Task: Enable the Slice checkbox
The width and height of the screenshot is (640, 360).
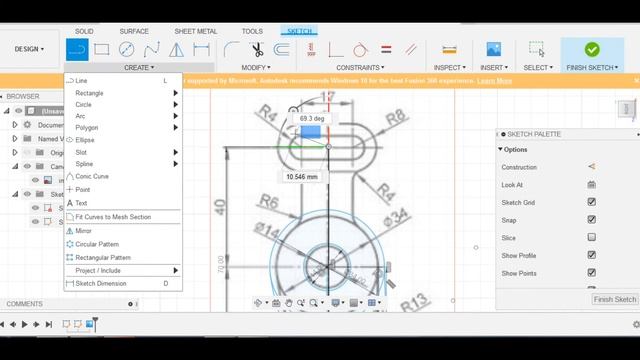Action: coord(591,237)
